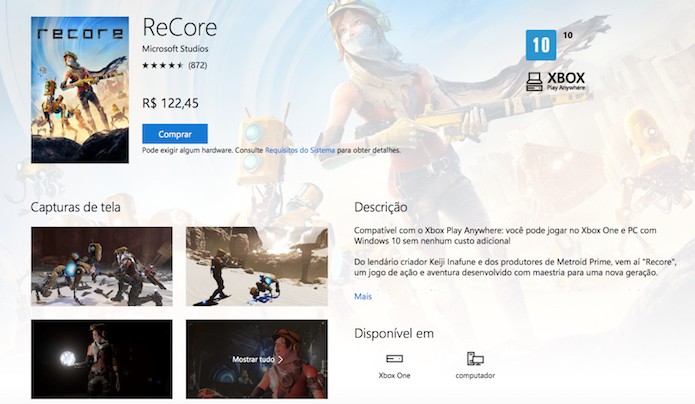695x404 pixels.
Task: Click the Xbox One label text
Action: [394, 376]
